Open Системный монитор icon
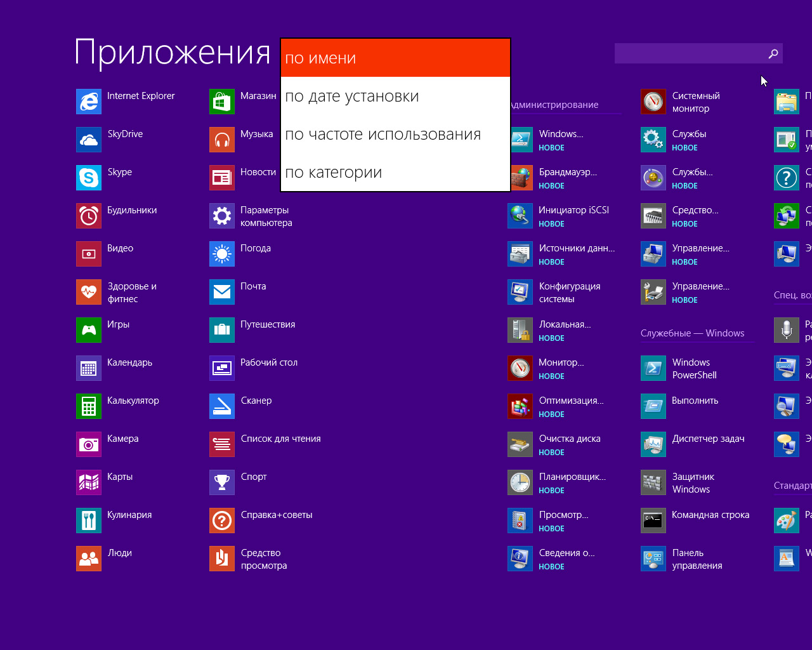This screenshot has height=650, width=812. click(653, 102)
